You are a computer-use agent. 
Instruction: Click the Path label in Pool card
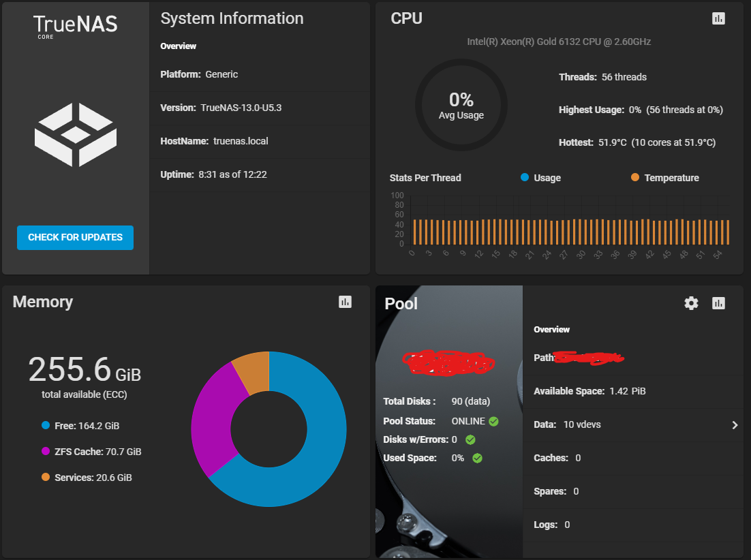[x=544, y=358]
